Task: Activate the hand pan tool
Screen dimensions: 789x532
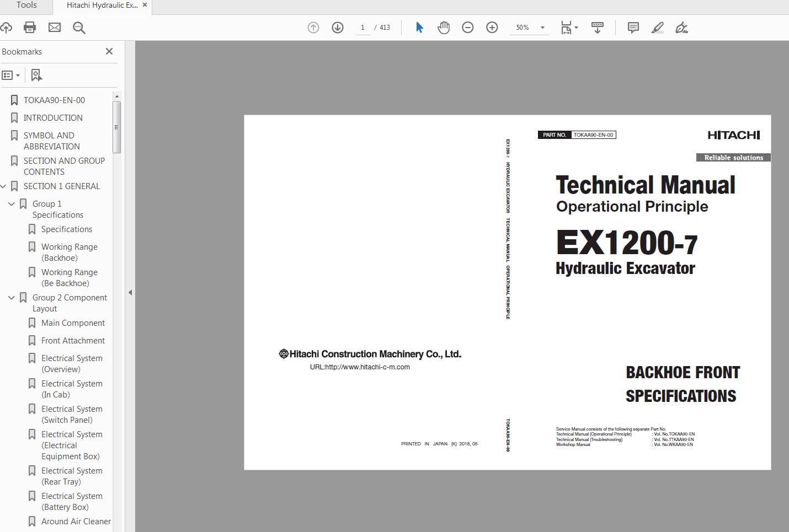Action: [x=444, y=28]
